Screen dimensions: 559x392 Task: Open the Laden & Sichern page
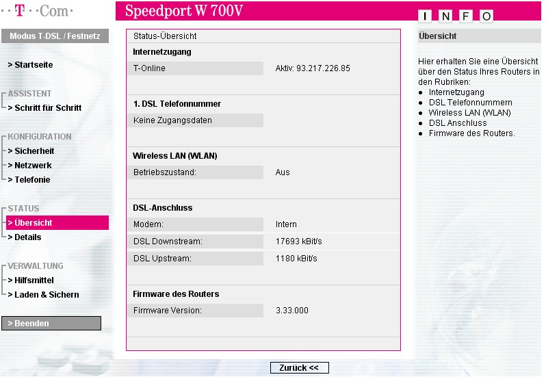[x=43, y=295]
